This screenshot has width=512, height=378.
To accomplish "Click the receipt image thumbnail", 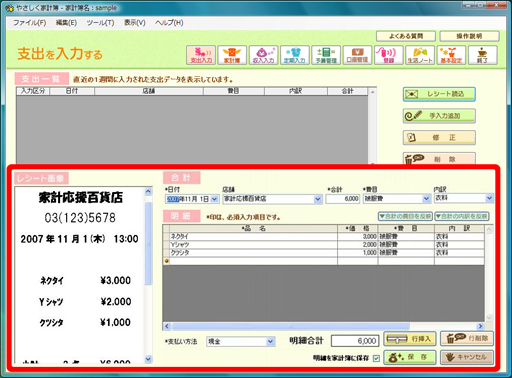I will (80, 275).
